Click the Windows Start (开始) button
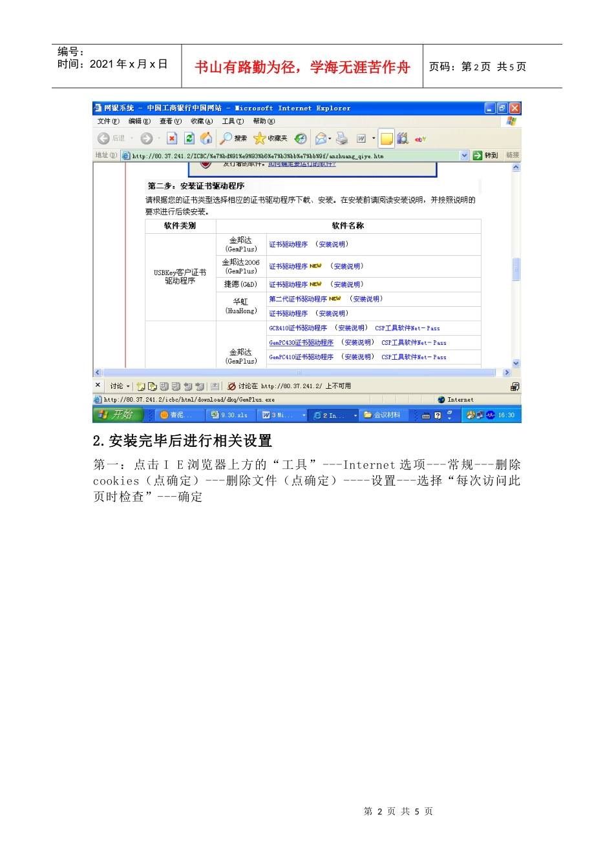Screen dimensions: 614x868 pos(119,415)
